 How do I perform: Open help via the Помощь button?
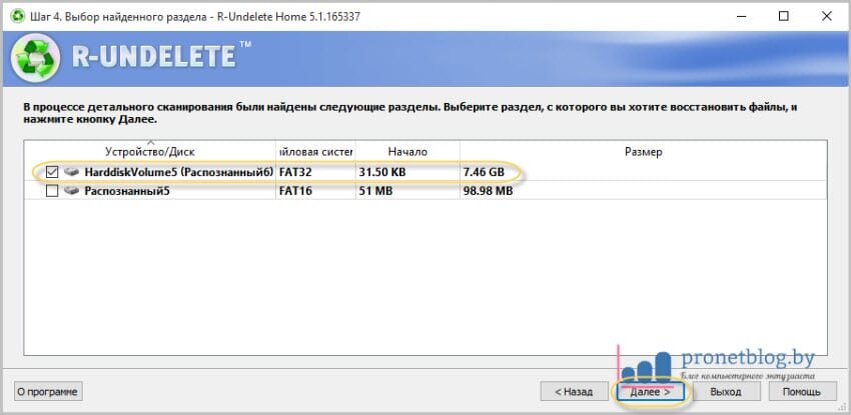click(802, 392)
